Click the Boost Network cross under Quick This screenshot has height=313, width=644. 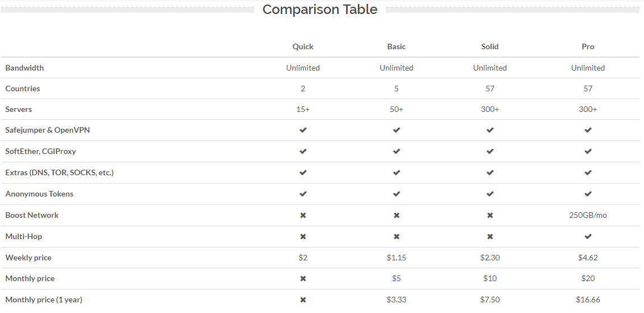[x=303, y=215]
